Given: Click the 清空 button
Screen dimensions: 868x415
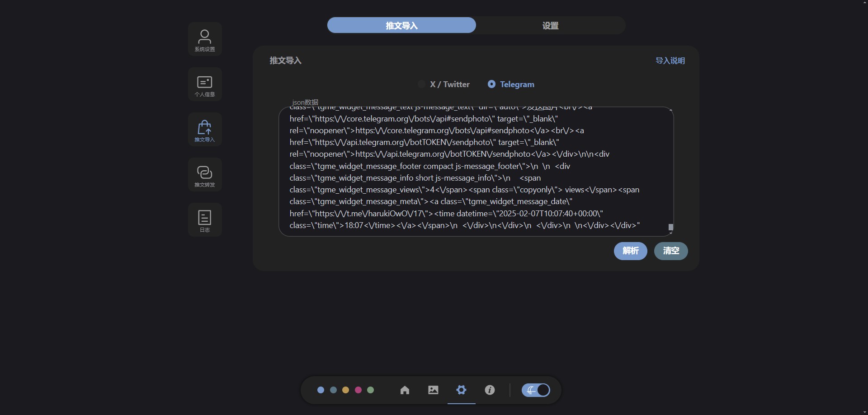Looking at the screenshot, I should (671, 251).
